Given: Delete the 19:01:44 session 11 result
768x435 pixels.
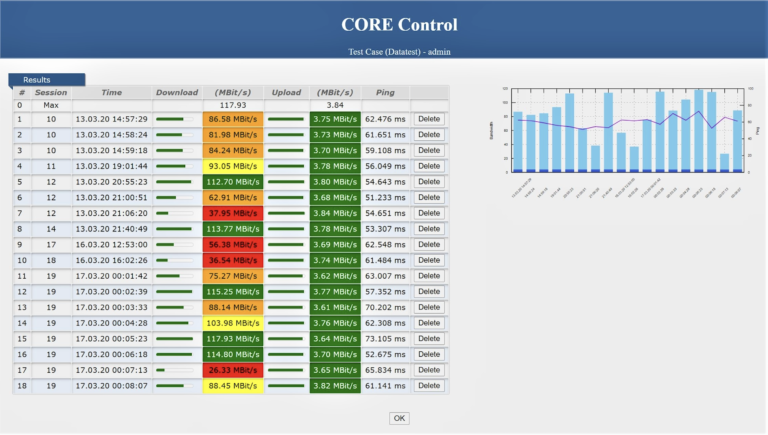Looking at the screenshot, I should (x=429, y=166).
